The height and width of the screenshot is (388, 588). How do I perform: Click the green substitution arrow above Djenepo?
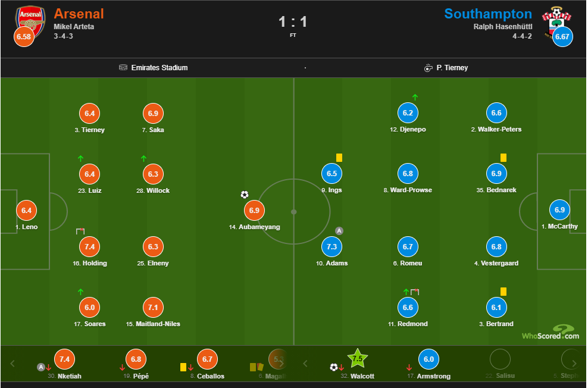415,97
